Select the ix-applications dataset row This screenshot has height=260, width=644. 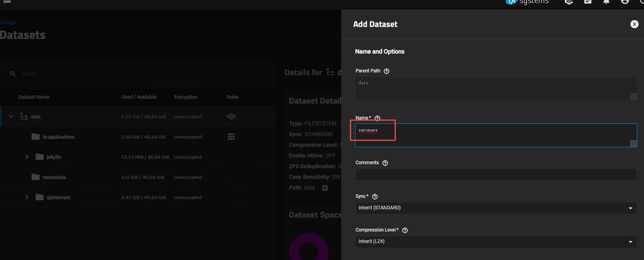(139, 137)
